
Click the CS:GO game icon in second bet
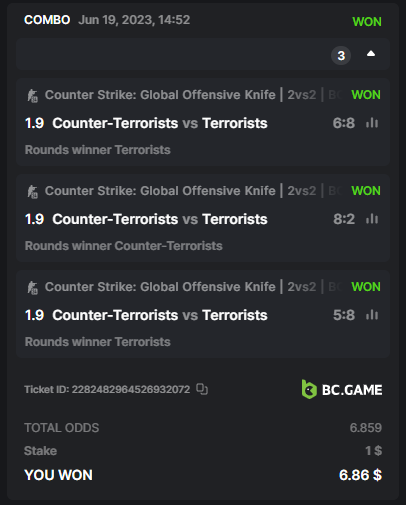coord(32,192)
